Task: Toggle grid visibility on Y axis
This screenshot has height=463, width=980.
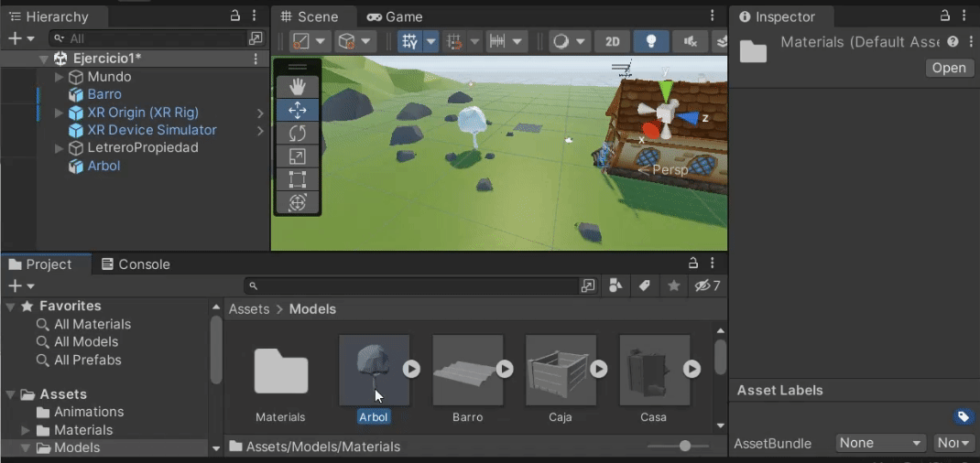Action: pos(410,42)
